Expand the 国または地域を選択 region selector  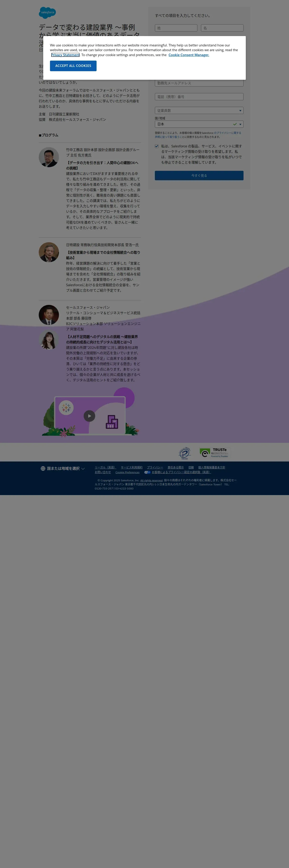[x=63, y=469]
